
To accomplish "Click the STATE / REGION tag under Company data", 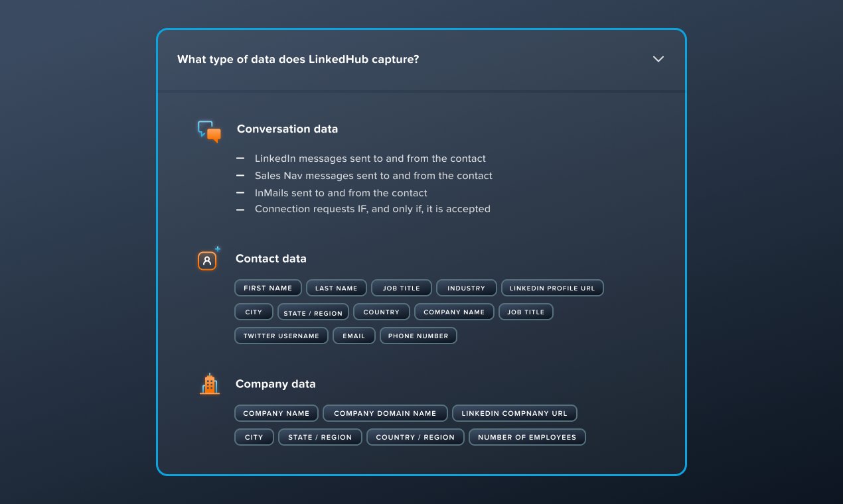I will click(x=320, y=437).
